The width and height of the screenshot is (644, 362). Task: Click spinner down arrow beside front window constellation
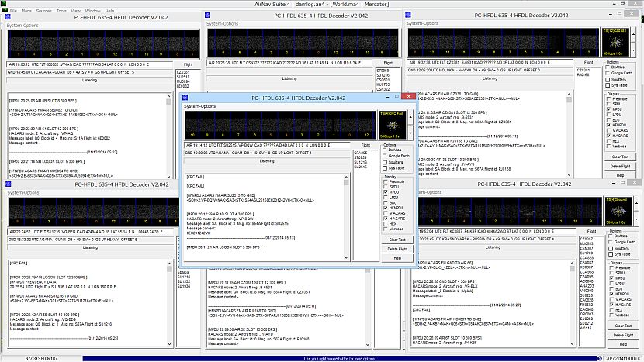tap(410, 132)
